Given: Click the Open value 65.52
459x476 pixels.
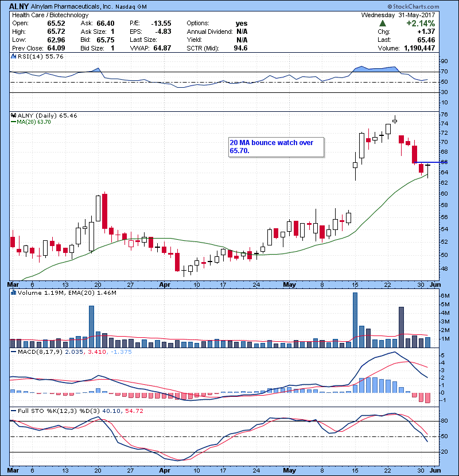Looking at the screenshot, I should click(56, 24).
